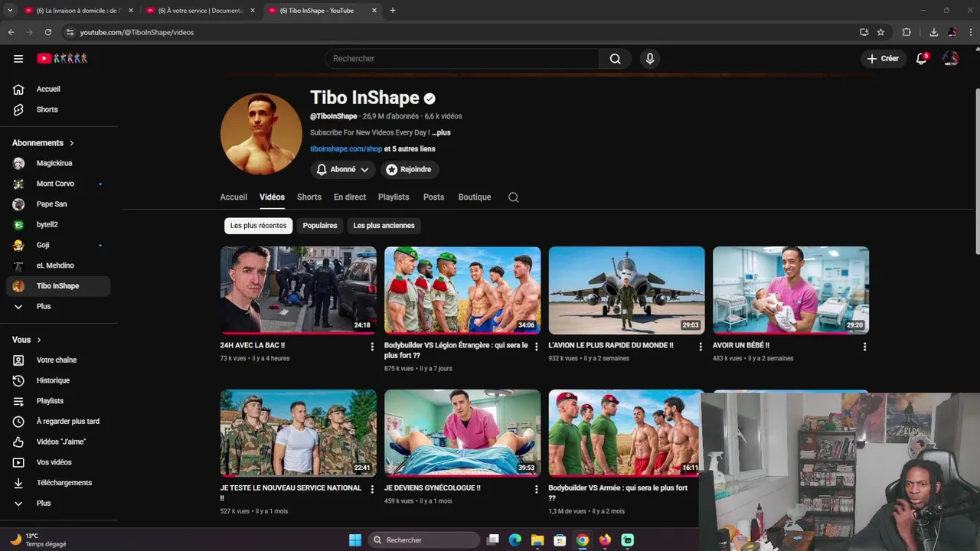Open the YouTube hamburger guide menu
The image size is (980, 551).
pyautogui.click(x=18, y=58)
